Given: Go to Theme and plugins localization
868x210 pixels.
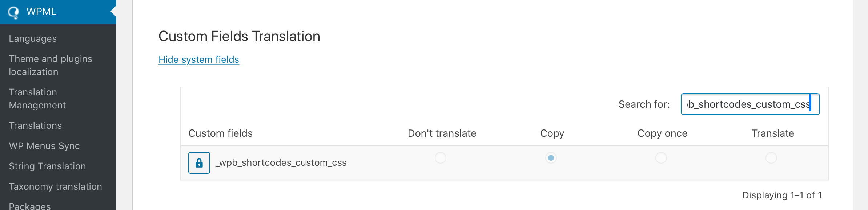Looking at the screenshot, I should (x=51, y=65).
